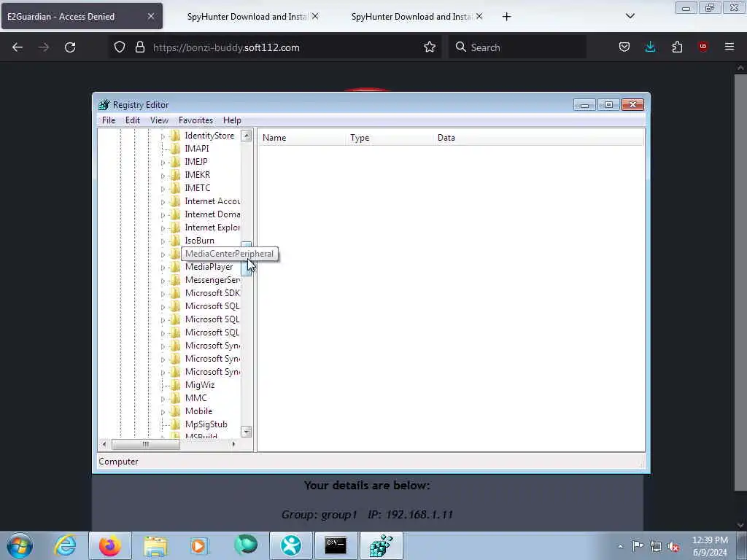747x560 pixels.
Task: Open Firefox from the taskbar
Action: coord(110,545)
